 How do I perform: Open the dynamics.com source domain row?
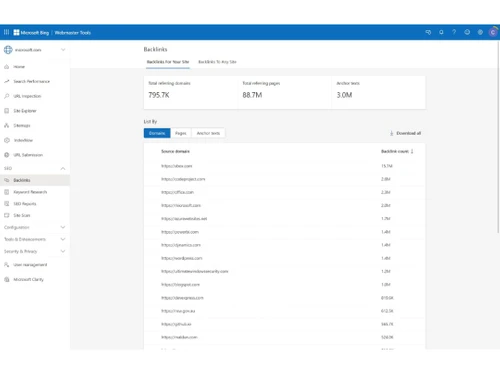(284, 245)
